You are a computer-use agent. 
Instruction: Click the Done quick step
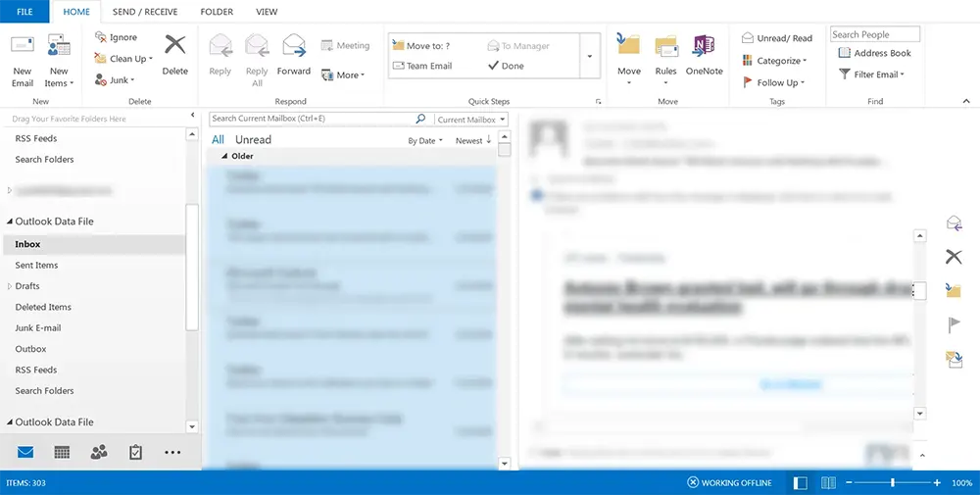pos(506,66)
